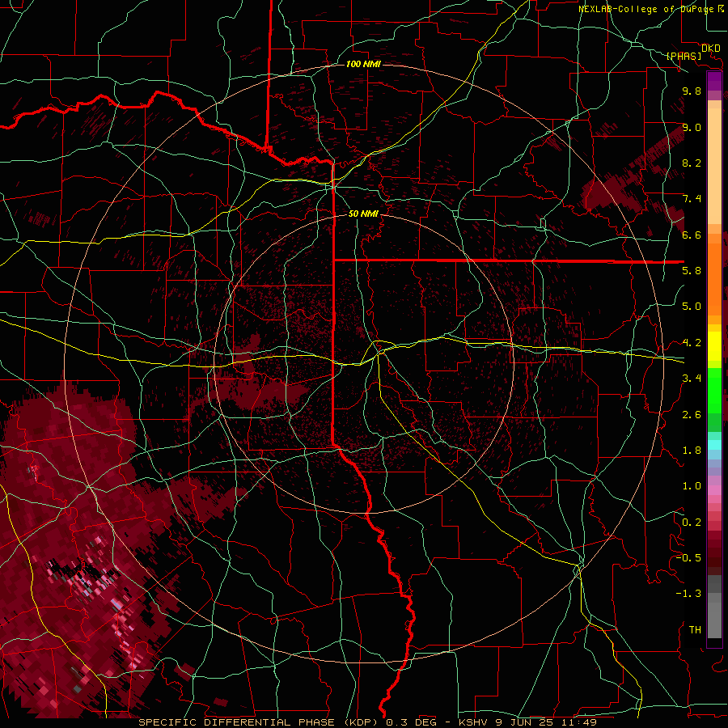
Task: Click the 5.0 value on the color scale
Action: coord(692,307)
